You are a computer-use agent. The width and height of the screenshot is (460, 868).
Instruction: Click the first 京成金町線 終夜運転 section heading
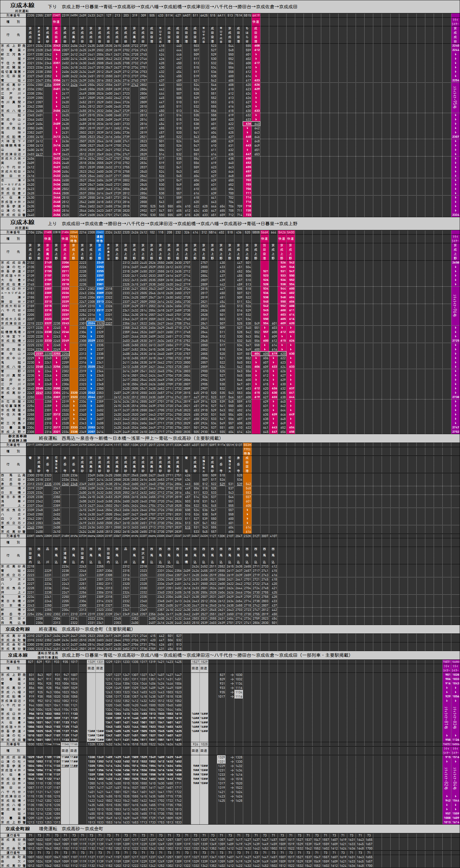pyautogui.click(x=18, y=629)
